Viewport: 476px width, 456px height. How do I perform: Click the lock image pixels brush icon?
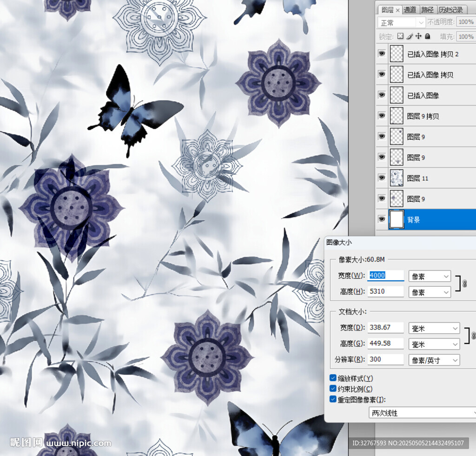click(x=410, y=36)
